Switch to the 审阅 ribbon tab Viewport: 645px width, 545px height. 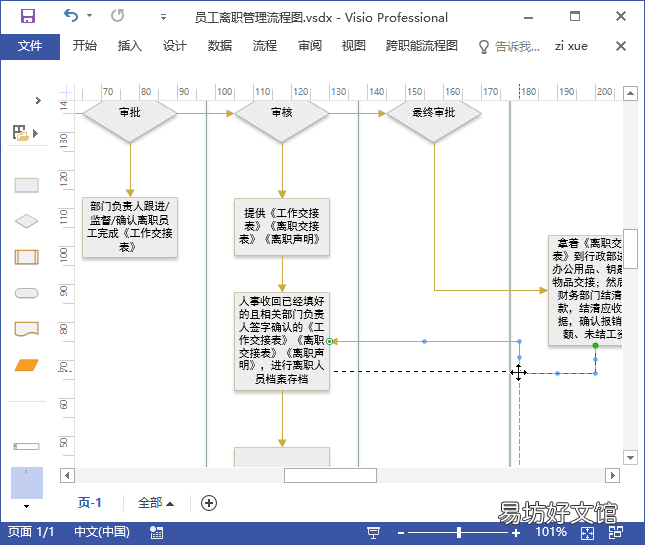point(310,46)
